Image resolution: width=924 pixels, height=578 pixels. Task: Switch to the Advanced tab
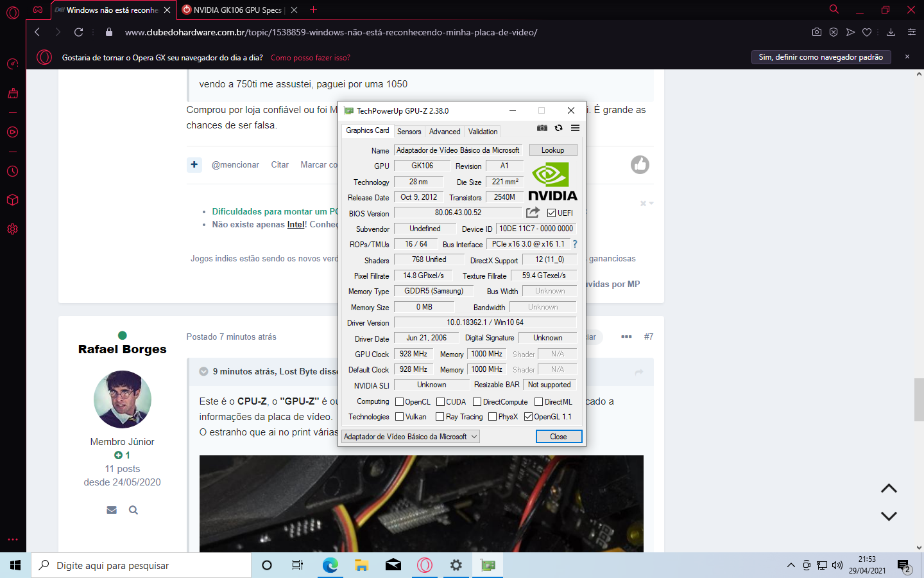point(445,131)
